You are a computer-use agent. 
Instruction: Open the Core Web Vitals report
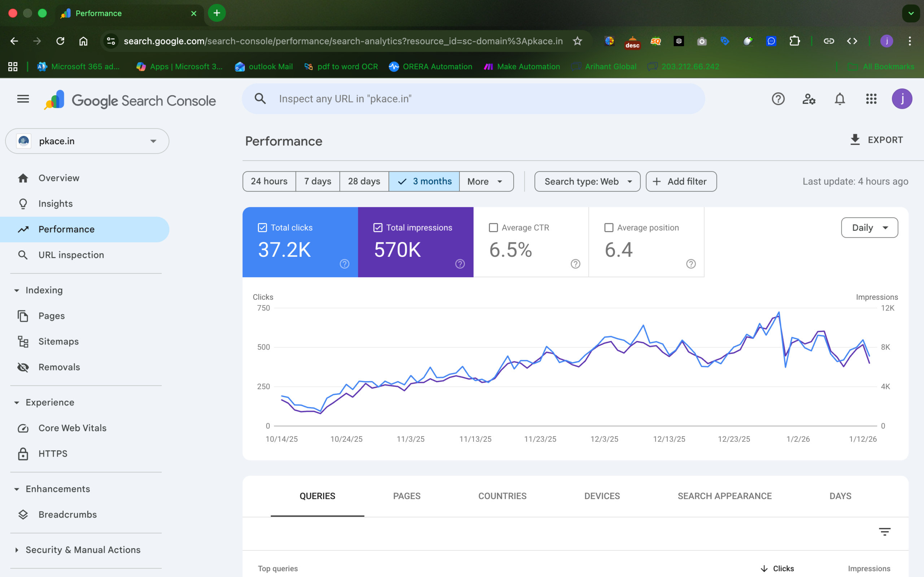tap(72, 428)
